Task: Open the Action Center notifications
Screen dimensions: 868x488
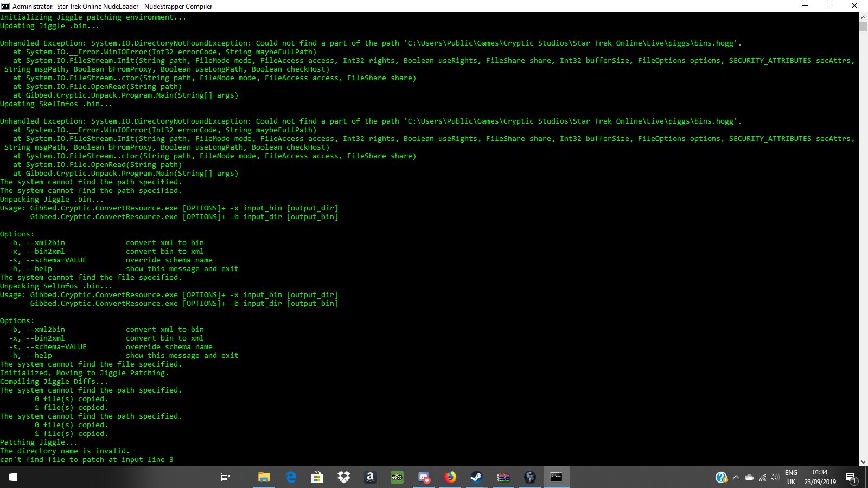Action: click(851, 477)
